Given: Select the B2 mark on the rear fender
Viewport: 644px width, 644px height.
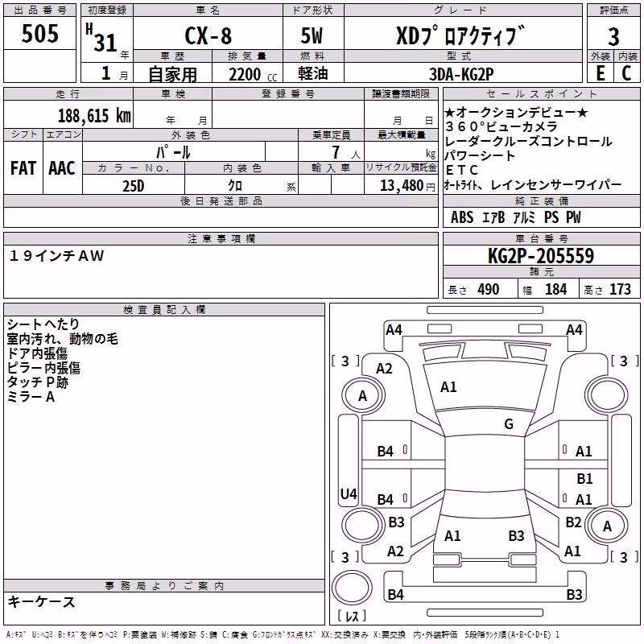Looking at the screenshot, I should pos(573,522).
